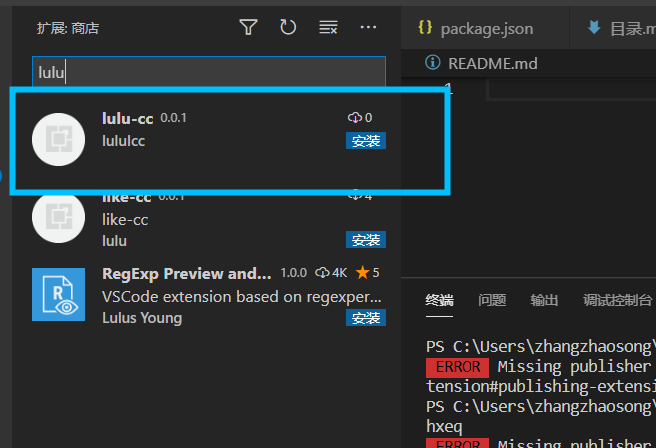The image size is (656, 448).
Task: Click the extension search box containing lulu
Action: click(x=208, y=72)
